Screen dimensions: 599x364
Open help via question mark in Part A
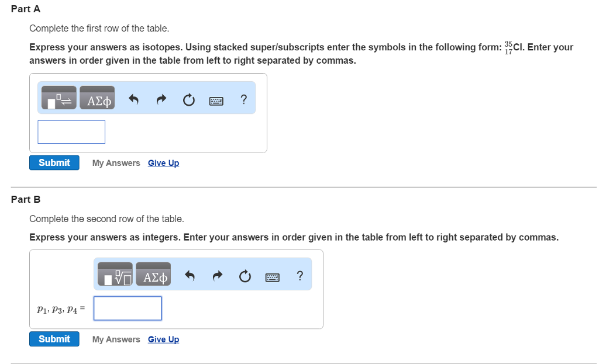point(244,100)
